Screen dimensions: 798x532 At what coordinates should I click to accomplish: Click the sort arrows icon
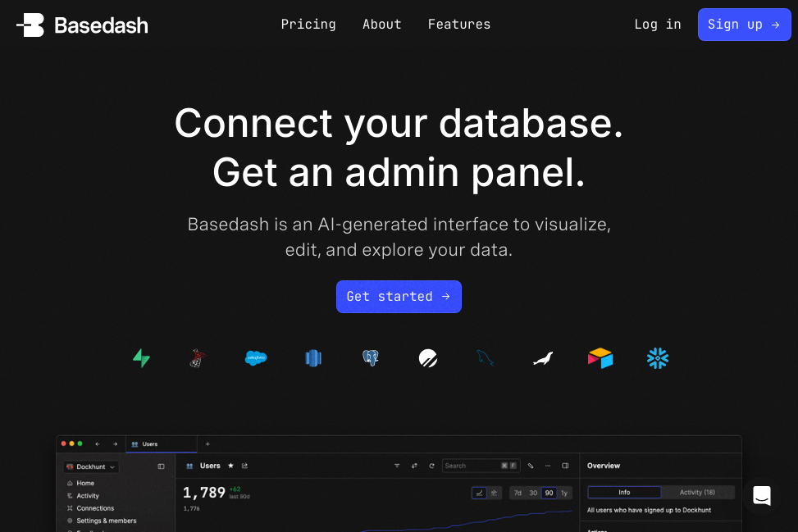tap(414, 466)
